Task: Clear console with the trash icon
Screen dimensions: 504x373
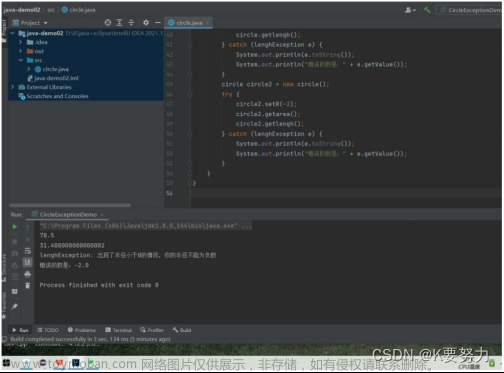Action: point(28,285)
